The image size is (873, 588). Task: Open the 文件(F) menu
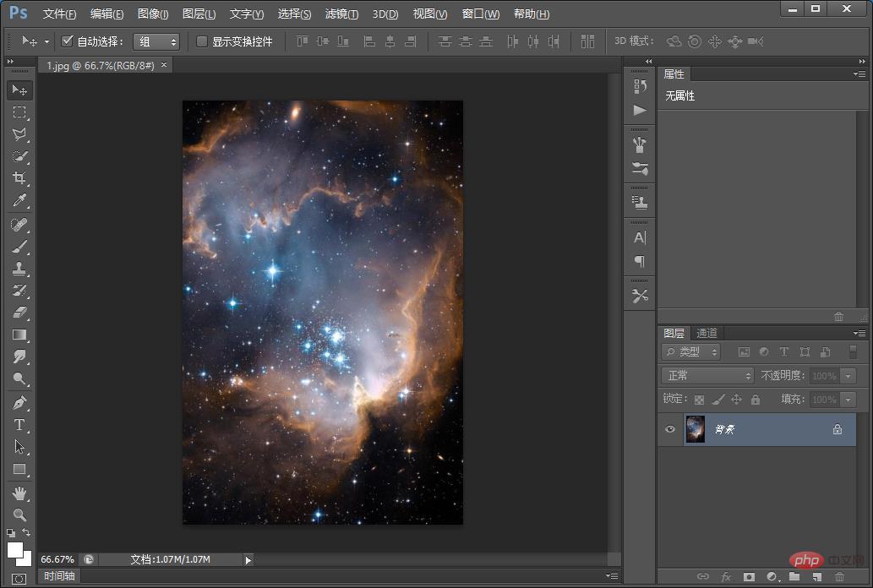tap(59, 14)
